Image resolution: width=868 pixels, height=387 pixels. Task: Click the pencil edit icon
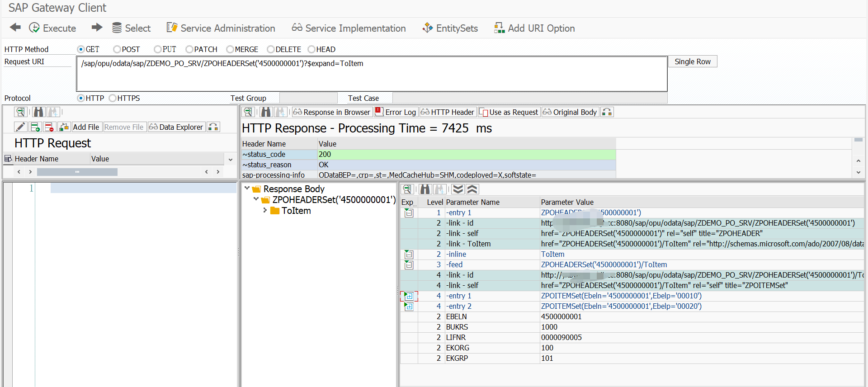point(20,127)
